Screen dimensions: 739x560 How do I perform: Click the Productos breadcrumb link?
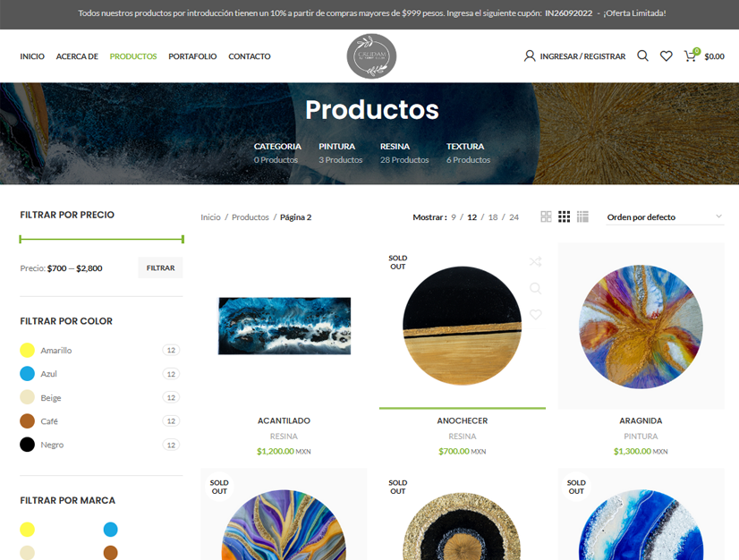(251, 217)
